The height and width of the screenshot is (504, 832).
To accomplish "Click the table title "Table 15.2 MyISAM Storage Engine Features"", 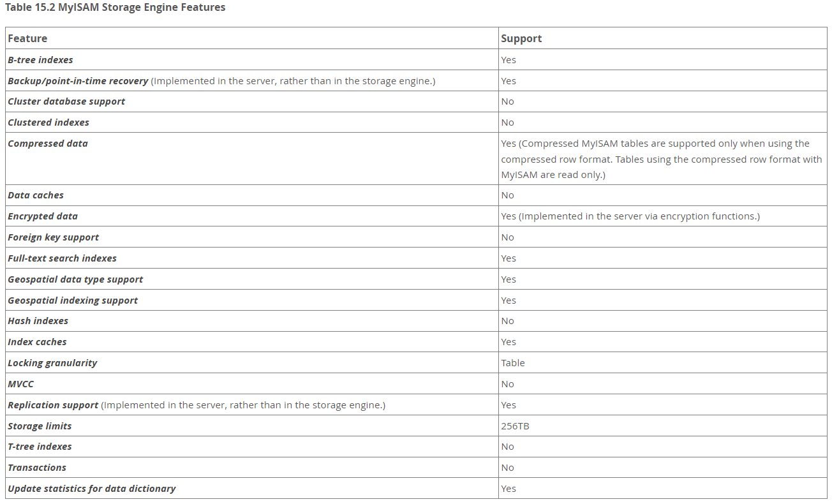I will (x=115, y=8).
